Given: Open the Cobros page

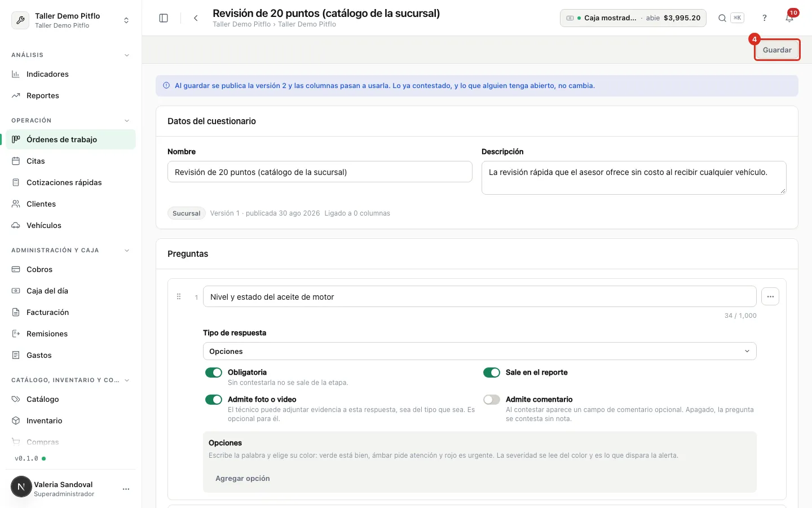Looking at the screenshot, I should point(71,269).
